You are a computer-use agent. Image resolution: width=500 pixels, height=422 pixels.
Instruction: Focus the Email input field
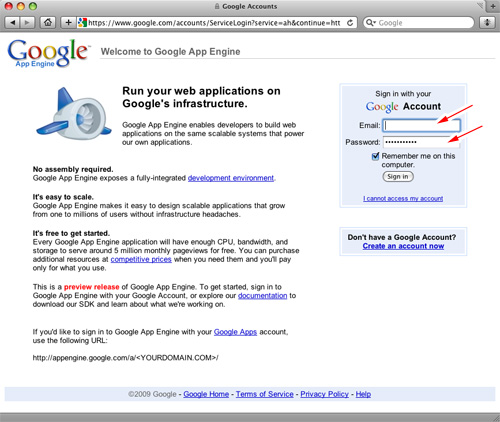pos(421,125)
